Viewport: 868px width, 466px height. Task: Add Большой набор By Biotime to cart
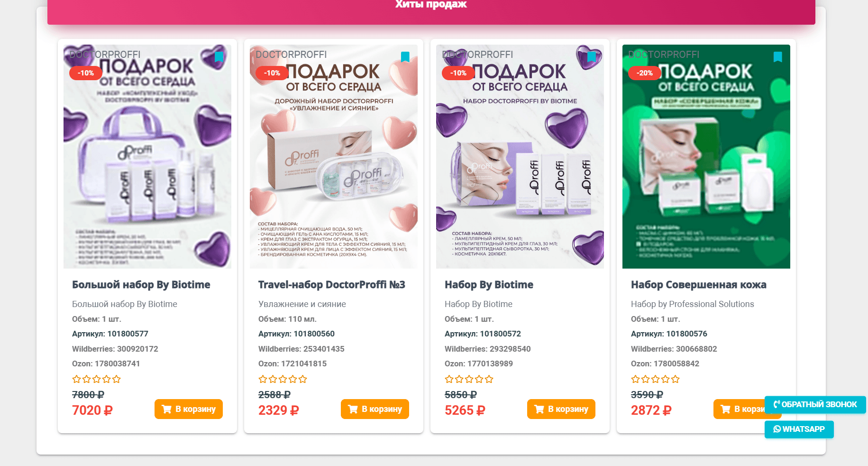point(189,409)
